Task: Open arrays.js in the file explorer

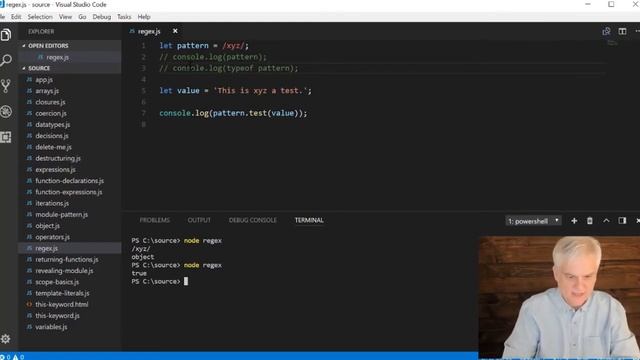Action: pos(47,91)
